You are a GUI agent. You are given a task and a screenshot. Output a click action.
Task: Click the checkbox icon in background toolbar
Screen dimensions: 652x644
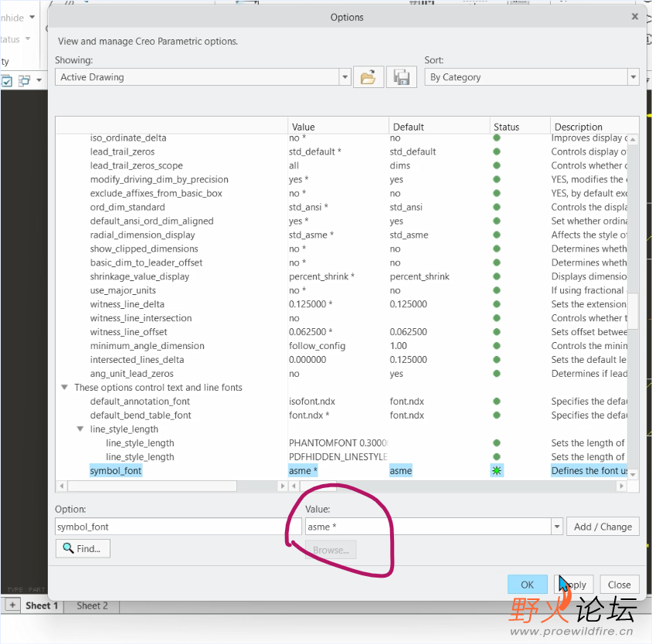pyautogui.click(x=7, y=80)
